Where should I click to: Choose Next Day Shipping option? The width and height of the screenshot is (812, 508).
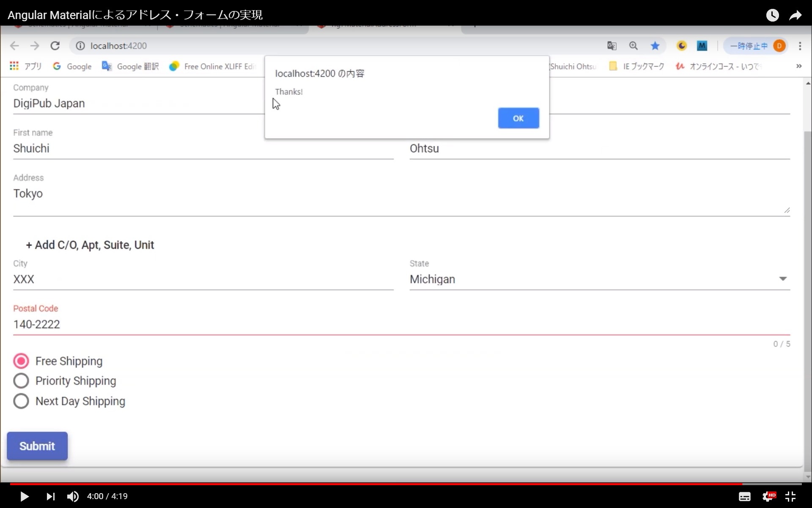point(21,401)
